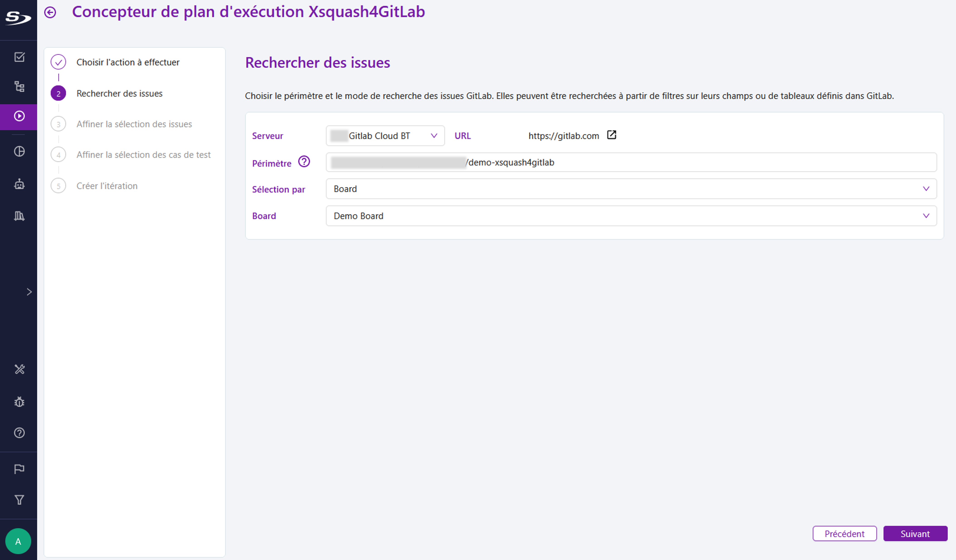Image resolution: width=956 pixels, height=560 pixels.
Task: Open the test cases workspace icon
Action: (19, 57)
